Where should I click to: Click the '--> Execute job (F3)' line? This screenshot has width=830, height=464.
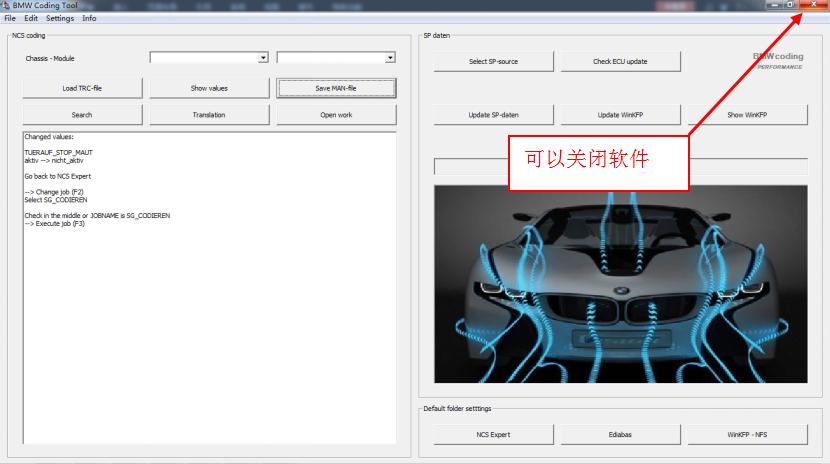[55, 224]
